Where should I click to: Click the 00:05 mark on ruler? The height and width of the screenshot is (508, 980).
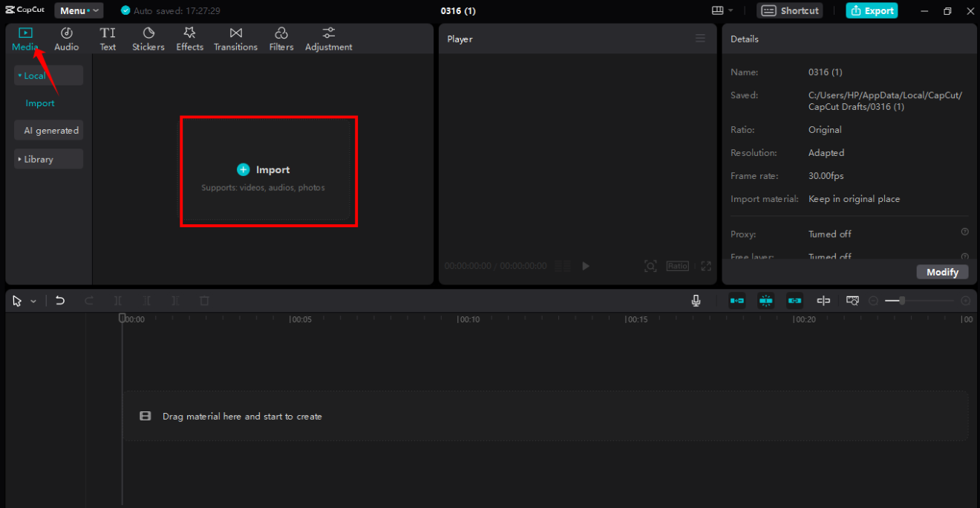[301, 319]
